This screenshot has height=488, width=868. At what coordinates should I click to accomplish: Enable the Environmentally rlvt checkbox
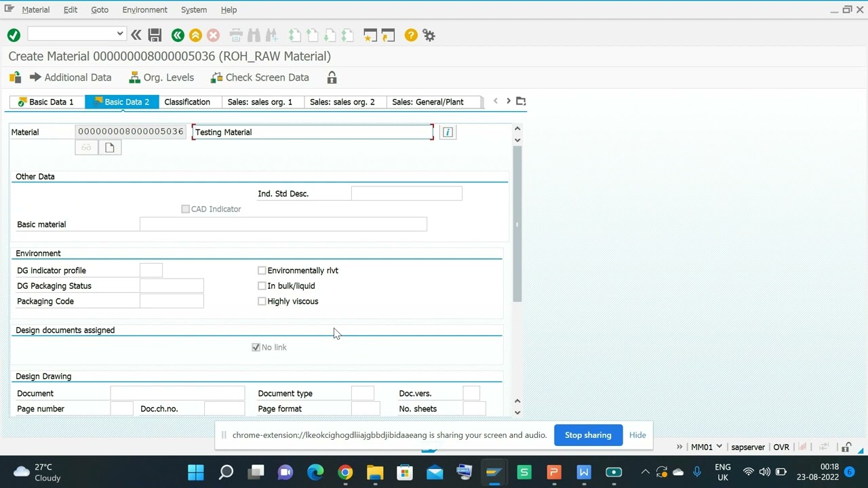tap(262, 270)
